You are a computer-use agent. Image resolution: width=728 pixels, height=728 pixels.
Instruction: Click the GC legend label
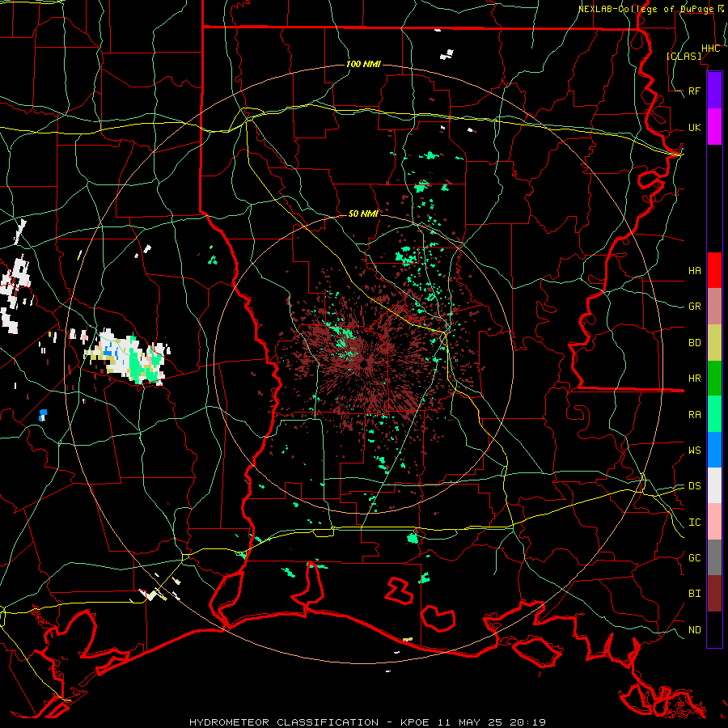tap(694, 558)
